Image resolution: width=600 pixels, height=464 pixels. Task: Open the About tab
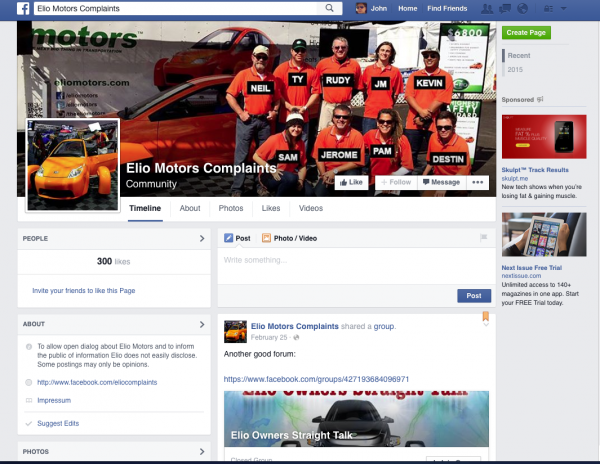[190, 208]
